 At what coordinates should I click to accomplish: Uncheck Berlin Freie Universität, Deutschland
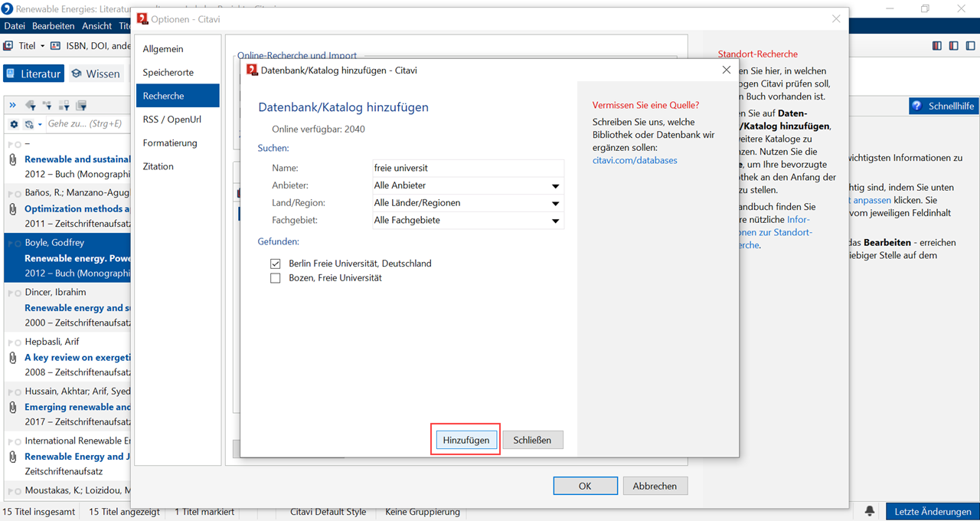[x=276, y=264]
